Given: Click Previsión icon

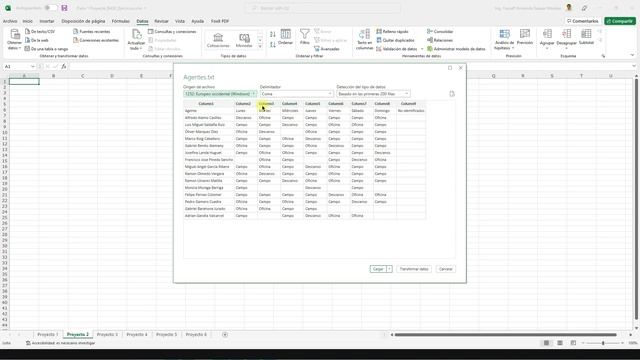Looking at the screenshot, I should pos(525,34).
